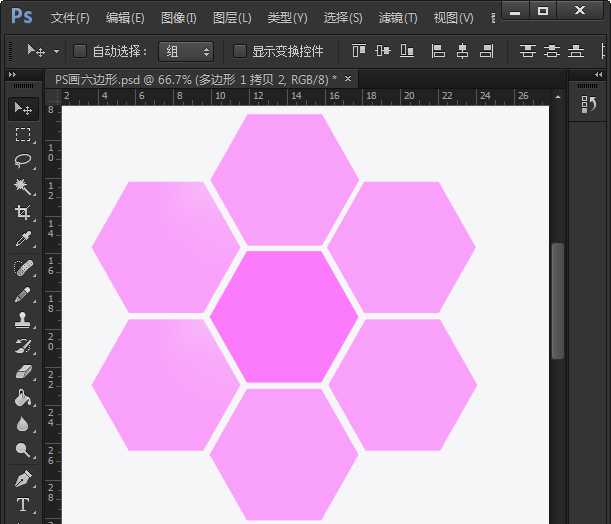Select the Move tool in the toolbox
611x524 pixels.
click(x=22, y=108)
